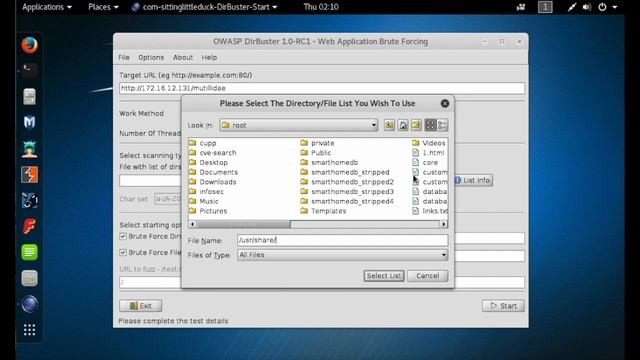Select the Pictures folder

point(208,211)
